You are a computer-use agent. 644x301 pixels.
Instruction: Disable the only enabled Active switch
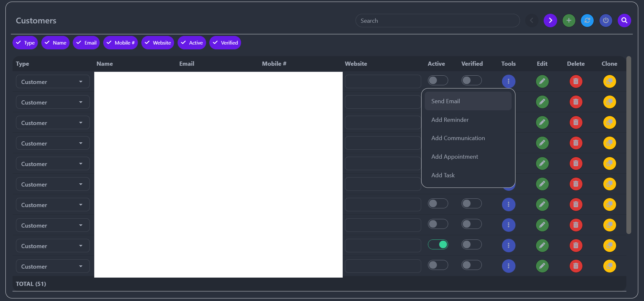click(x=438, y=245)
